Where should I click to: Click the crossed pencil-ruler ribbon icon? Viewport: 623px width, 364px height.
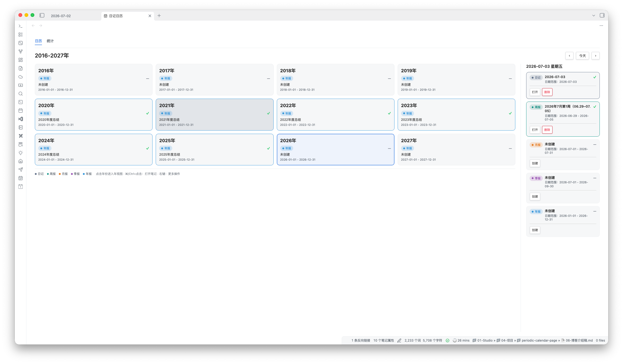coord(21,136)
